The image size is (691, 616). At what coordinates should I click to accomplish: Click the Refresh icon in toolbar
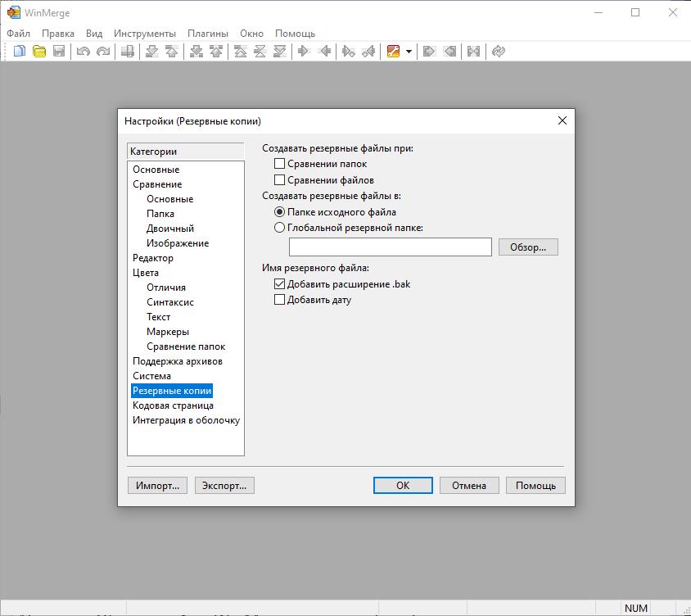pyautogui.click(x=498, y=52)
